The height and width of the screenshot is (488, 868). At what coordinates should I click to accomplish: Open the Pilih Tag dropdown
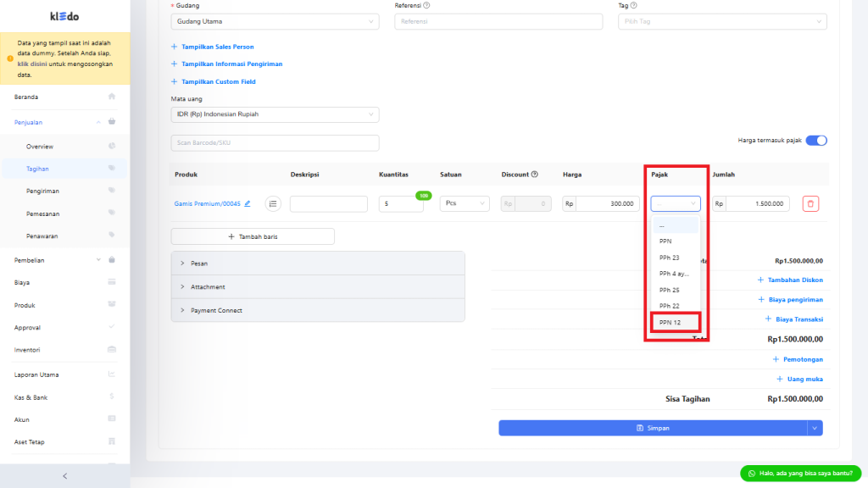722,21
